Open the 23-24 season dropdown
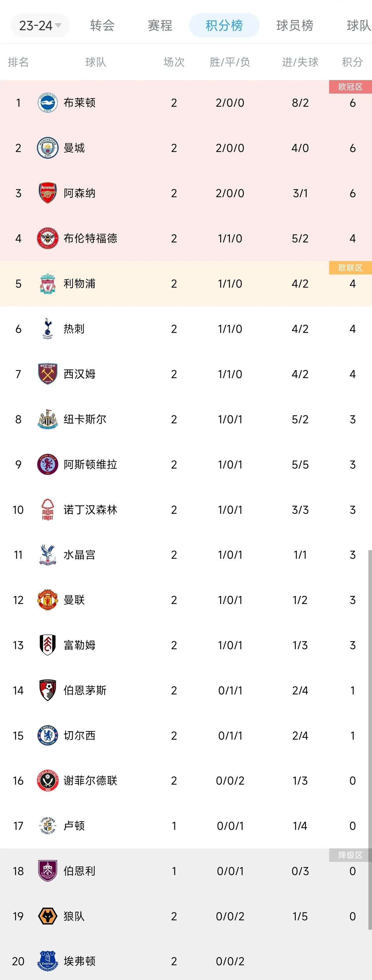This screenshot has height=980, width=372. [x=40, y=26]
